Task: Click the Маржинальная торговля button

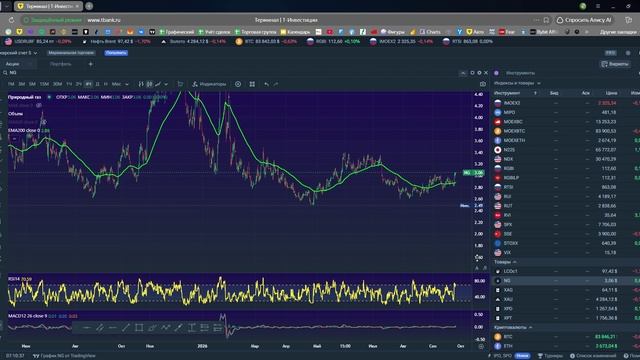Action: pyautogui.click(x=71, y=53)
